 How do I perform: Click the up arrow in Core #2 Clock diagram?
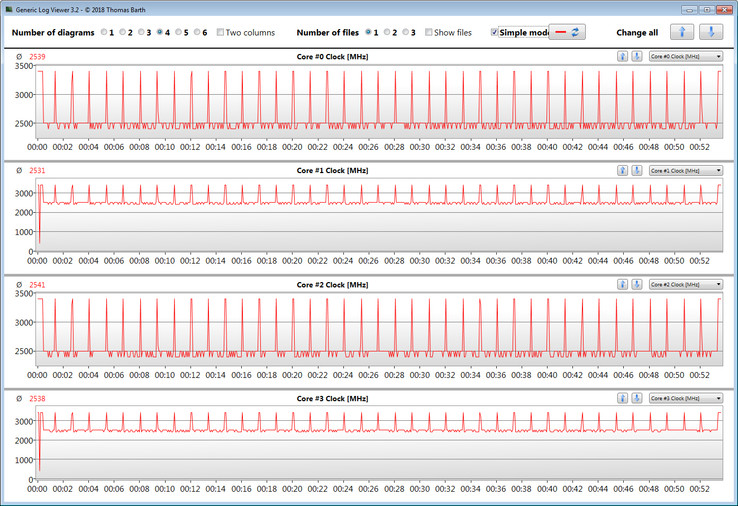click(x=622, y=284)
